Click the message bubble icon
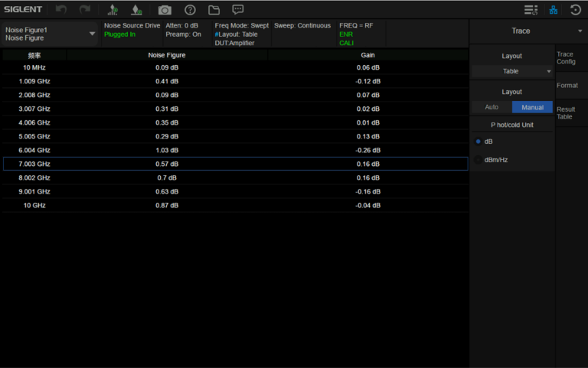The image size is (588, 368). click(238, 10)
